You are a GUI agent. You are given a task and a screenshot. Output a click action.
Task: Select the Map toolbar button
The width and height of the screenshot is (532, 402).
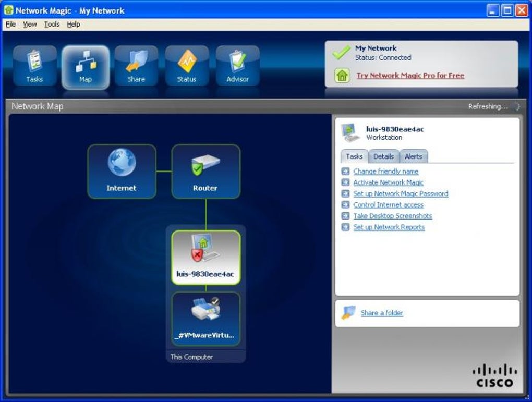point(86,67)
